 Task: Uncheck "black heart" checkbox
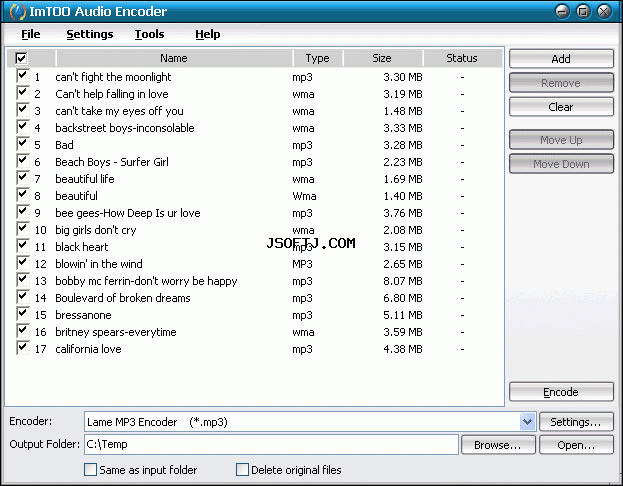(23, 246)
